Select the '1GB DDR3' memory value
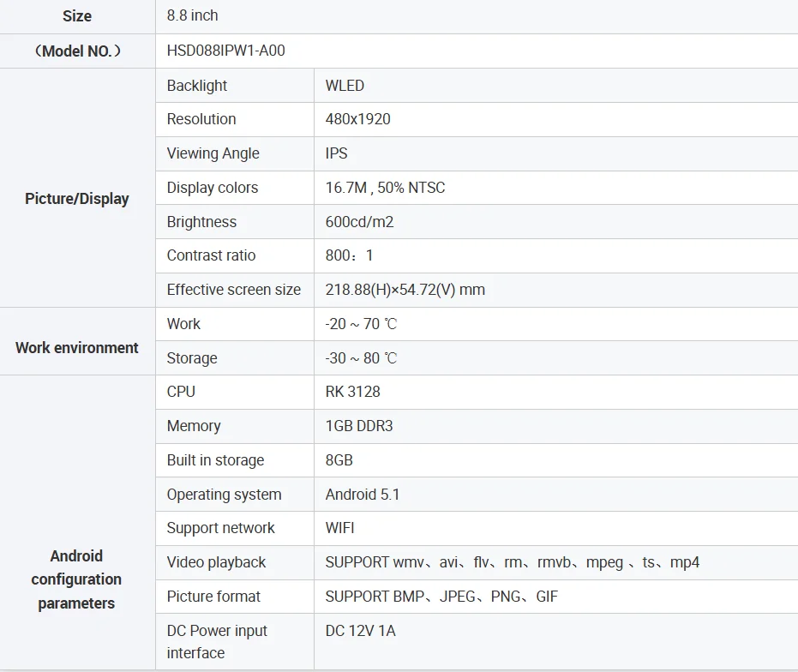 (359, 426)
